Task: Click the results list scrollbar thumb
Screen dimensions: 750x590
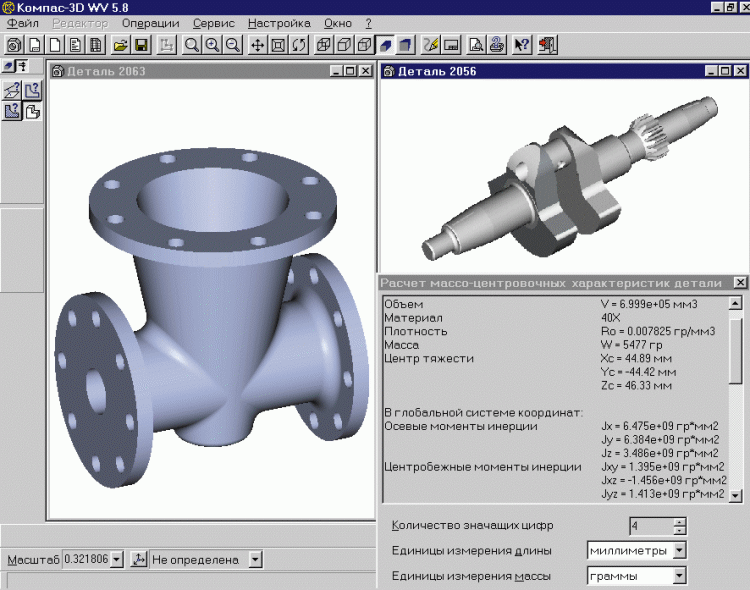Action: (x=735, y=350)
